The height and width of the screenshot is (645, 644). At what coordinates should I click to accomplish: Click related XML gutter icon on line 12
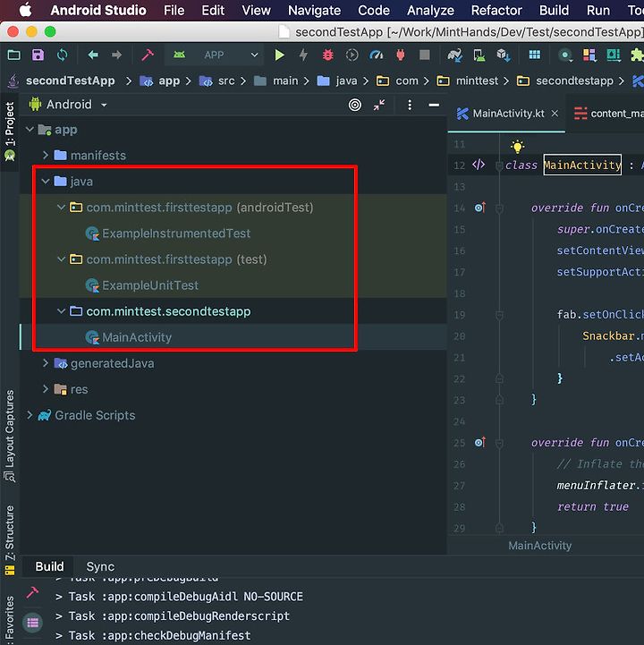479,165
